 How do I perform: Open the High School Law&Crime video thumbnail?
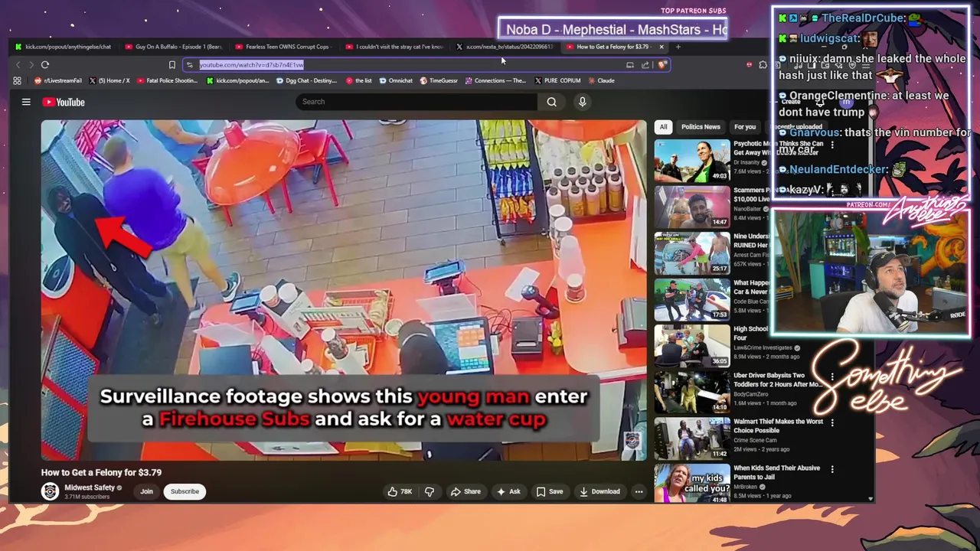[x=692, y=346]
